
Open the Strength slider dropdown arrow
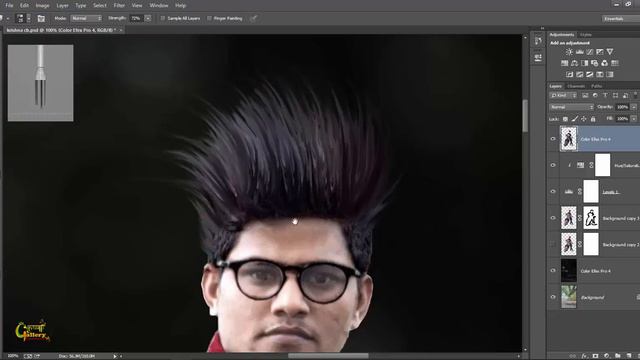[148, 18]
